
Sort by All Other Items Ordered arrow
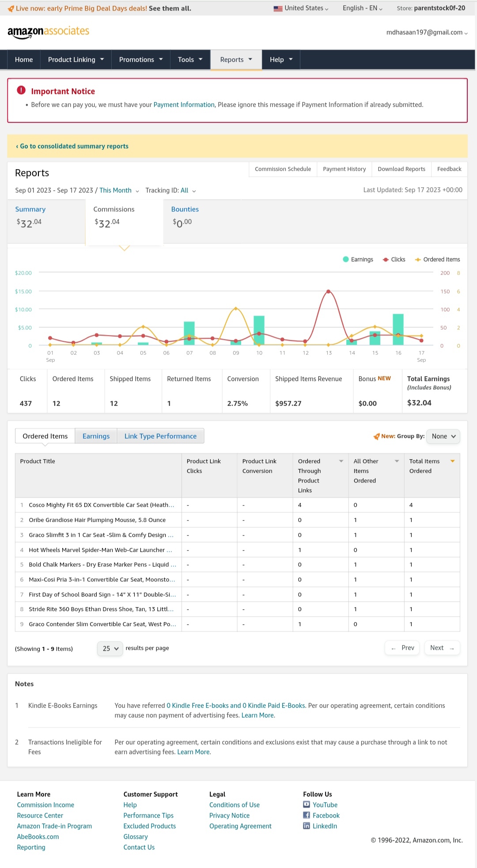397,461
